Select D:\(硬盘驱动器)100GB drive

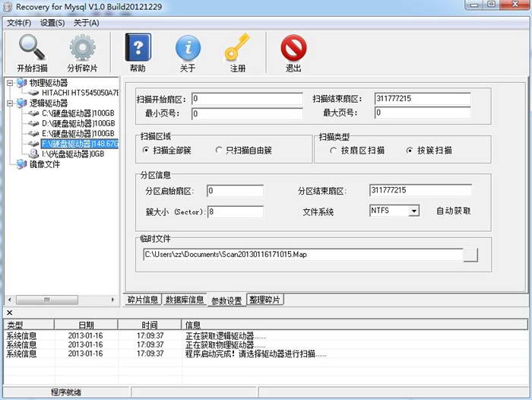(78, 123)
